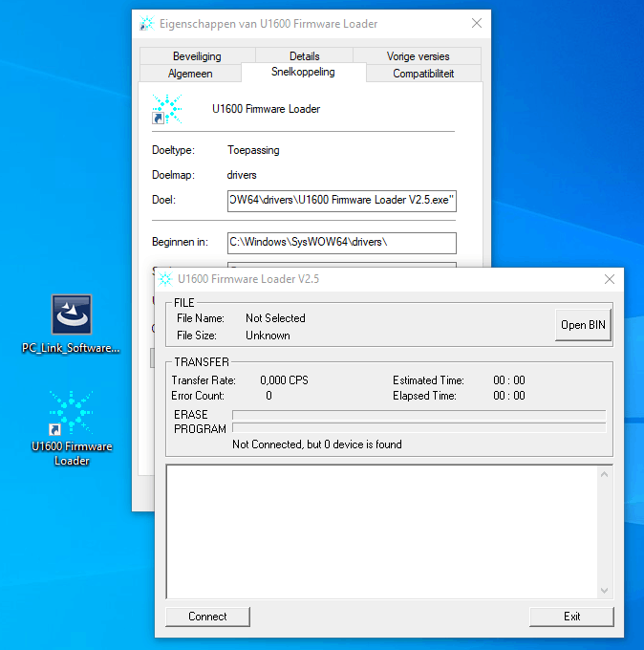The width and height of the screenshot is (644, 650).
Task: Open the PC_Link_Software desktop icon
Action: click(72, 323)
